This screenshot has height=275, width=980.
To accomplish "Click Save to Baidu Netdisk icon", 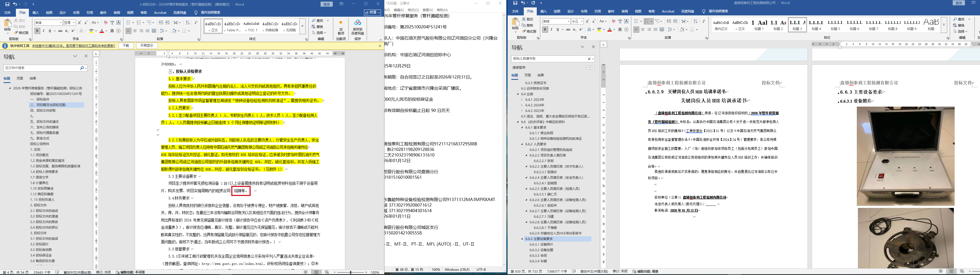I will [x=357, y=28].
